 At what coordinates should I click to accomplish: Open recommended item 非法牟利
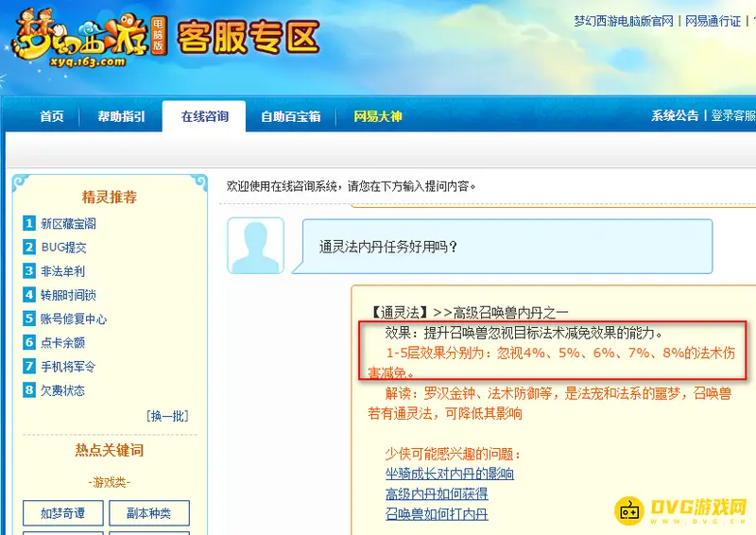pyautogui.click(x=62, y=271)
